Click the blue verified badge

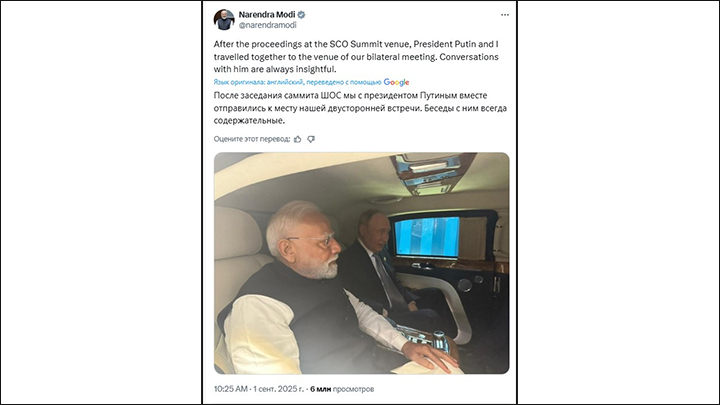[302, 15]
